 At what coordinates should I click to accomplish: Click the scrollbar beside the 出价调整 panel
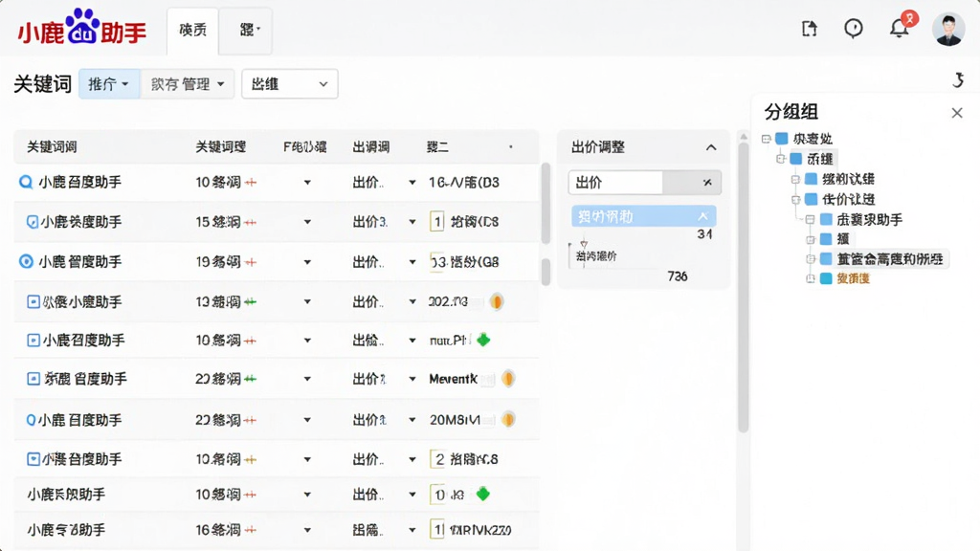(x=743, y=287)
